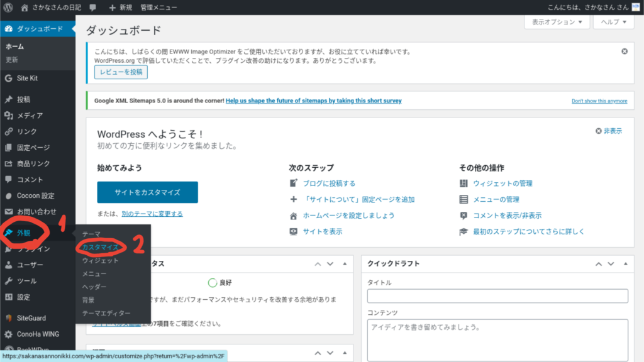This screenshot has width=644, height=362.
Task: Open the サイトを表示 link
Action: pyautogui.click(x=323, y=231)
